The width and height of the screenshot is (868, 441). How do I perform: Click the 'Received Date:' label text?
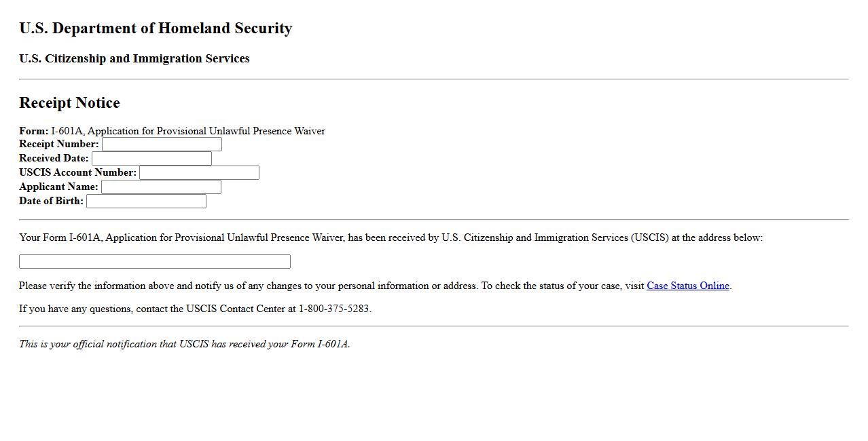pos(54,159)
